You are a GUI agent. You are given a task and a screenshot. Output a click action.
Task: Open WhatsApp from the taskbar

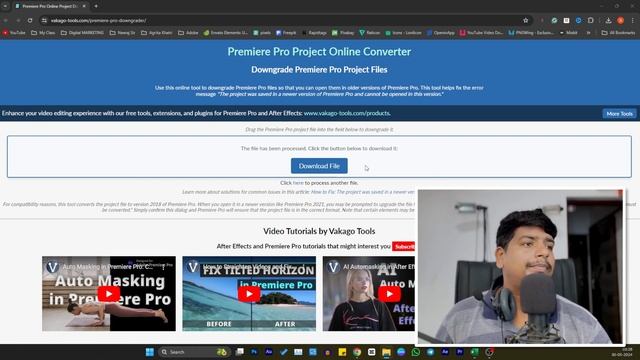coord(416,352)
